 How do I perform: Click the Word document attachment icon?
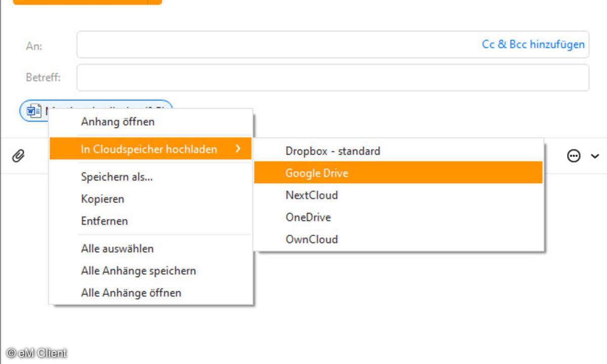(34, 111)
